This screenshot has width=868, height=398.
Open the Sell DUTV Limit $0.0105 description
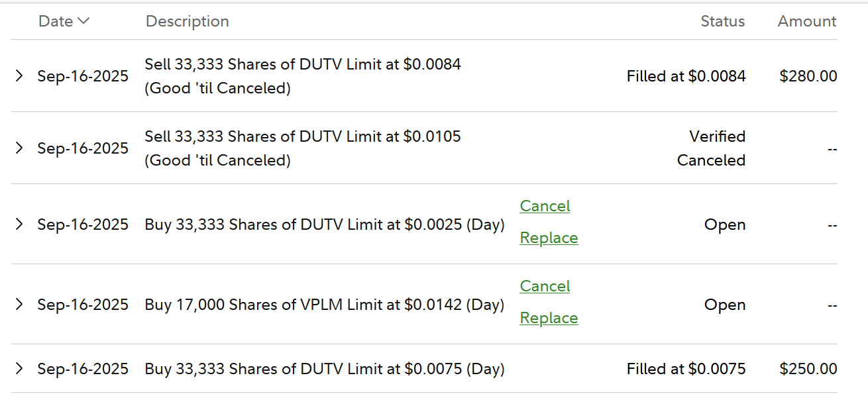pos(303,137)
